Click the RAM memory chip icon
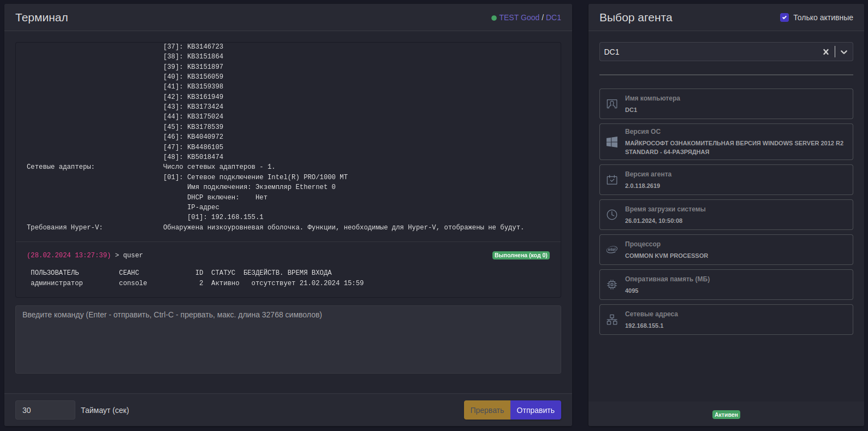Screen dimensions: 868x431 tap(612, 285)
